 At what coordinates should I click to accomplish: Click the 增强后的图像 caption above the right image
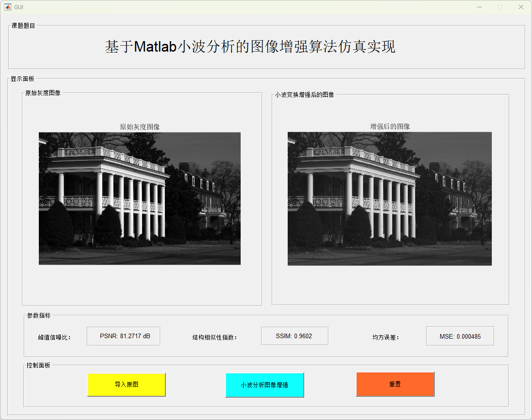[x=390, y=127]
